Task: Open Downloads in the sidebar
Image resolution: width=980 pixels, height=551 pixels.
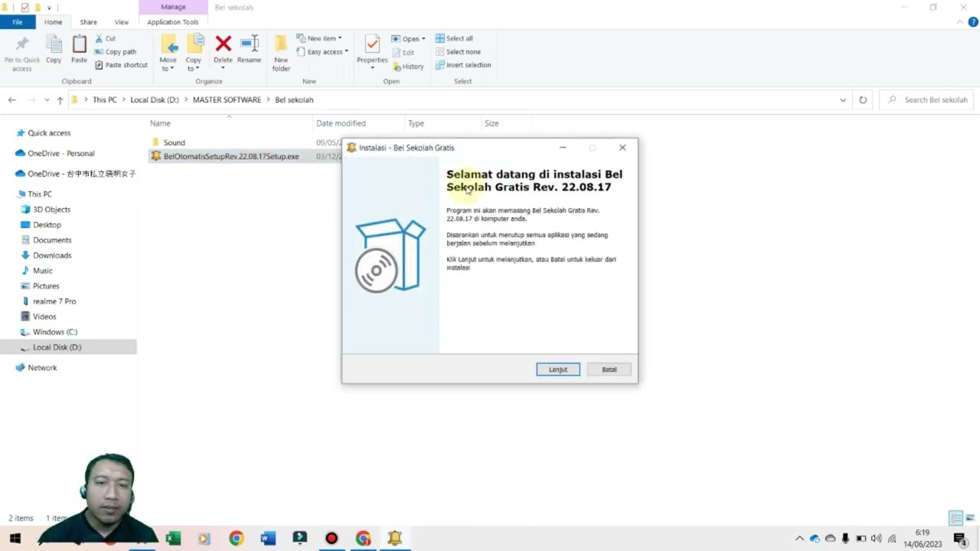Action: click(52, 256)
